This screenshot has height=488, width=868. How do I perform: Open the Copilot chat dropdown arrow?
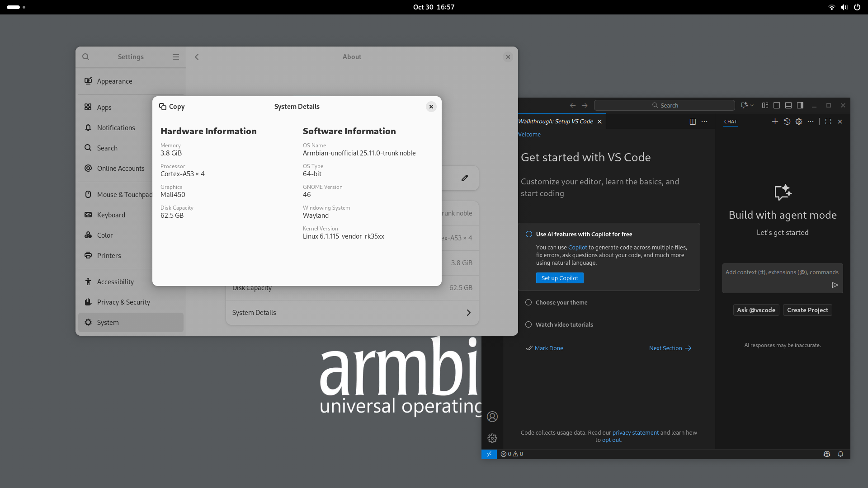coord(752,105)
